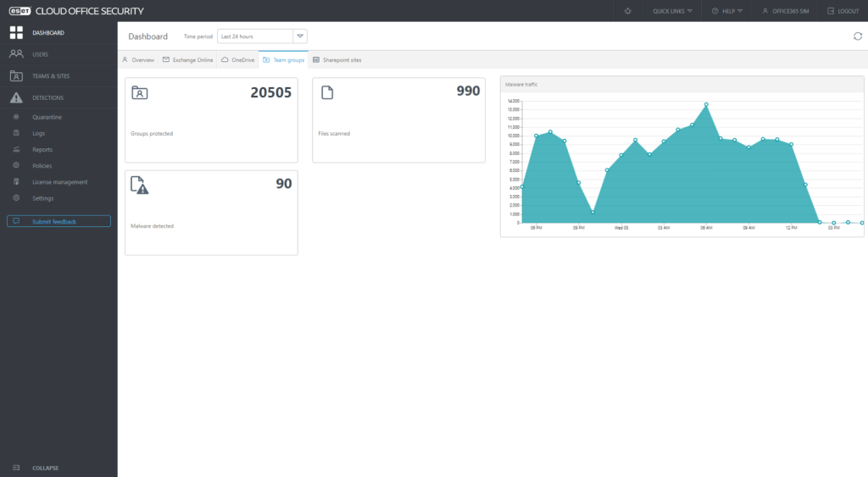Click the Teams & Sites icon

[x=16, y=75]
